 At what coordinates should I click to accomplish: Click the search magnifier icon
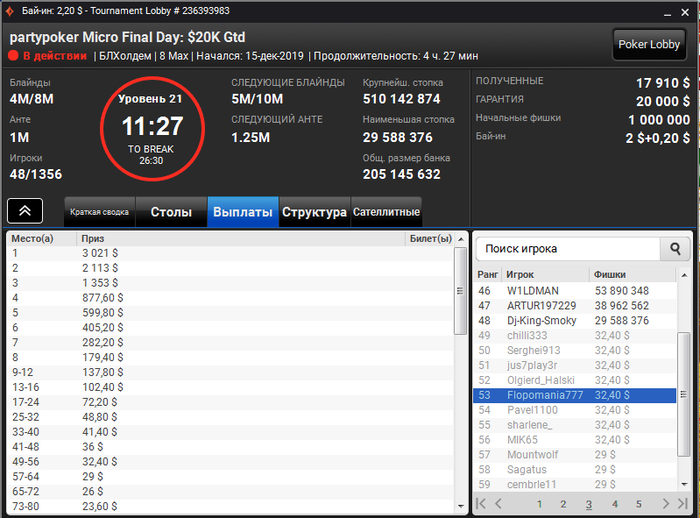[675, 249]
